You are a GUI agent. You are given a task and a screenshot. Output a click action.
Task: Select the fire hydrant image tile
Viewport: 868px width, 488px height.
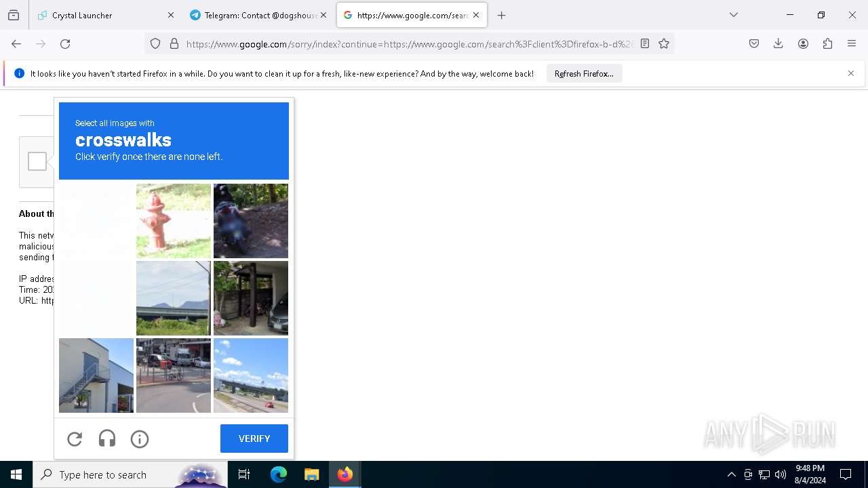(x=174, y=221)
